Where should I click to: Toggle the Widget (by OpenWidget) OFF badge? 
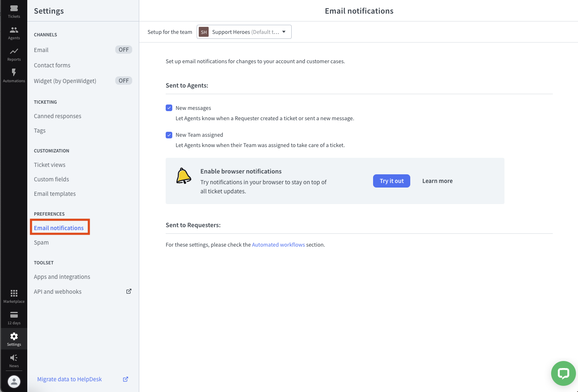(124, 81)
